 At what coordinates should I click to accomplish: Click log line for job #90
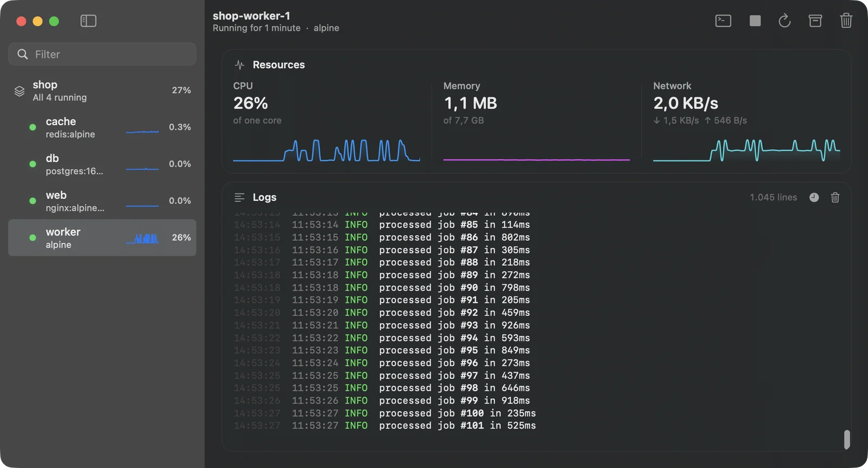[382, 287]
